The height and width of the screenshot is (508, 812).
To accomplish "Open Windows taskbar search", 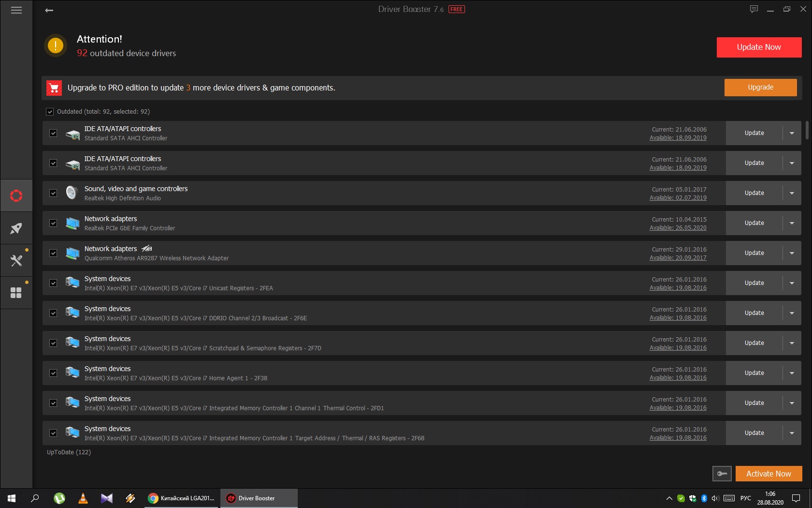I will [x=35, y=498].
